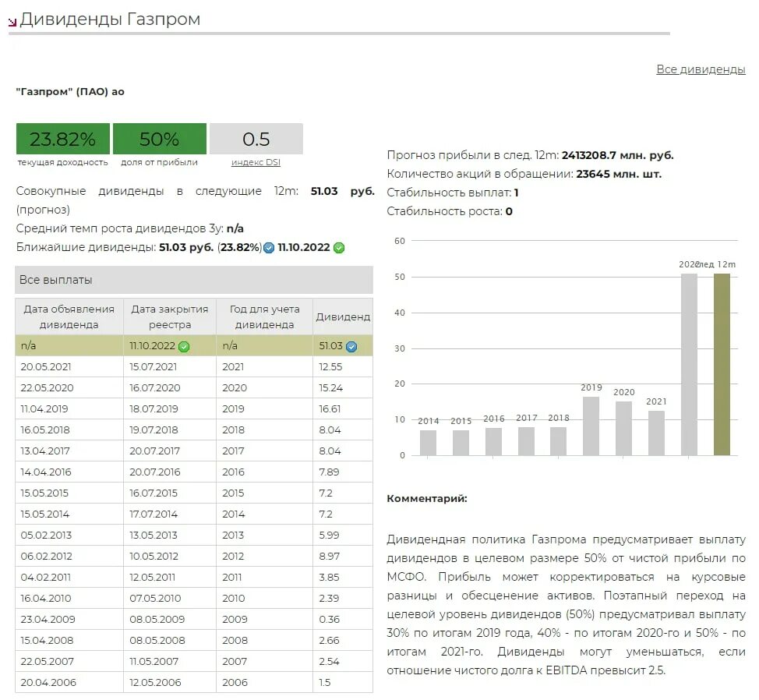Click the 50% profit share box

pos(160,139)
